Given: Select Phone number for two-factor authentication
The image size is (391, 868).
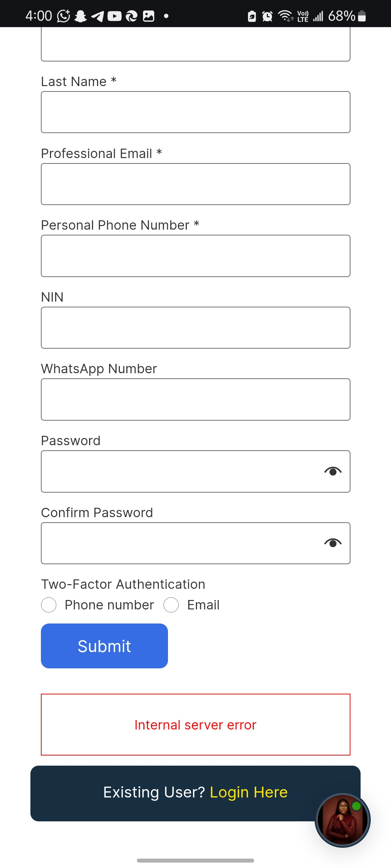Looking at the screenshot, I should (x=49, y=605).
